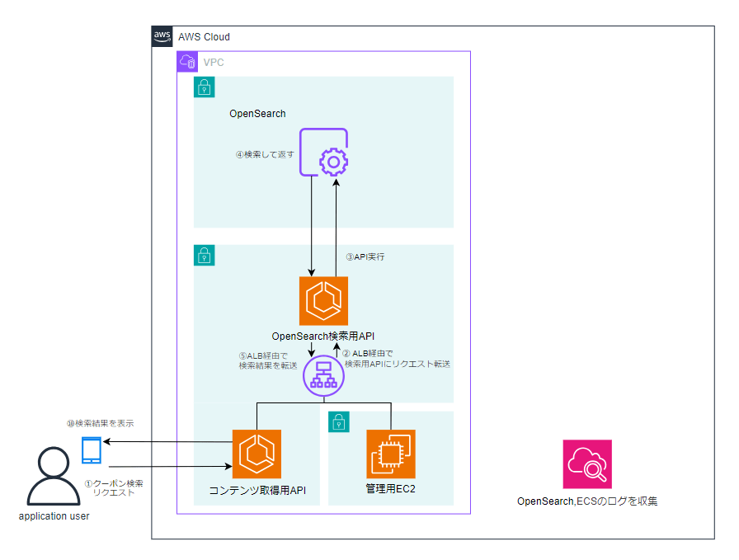
Task: Select the "AWS Cloud" text label
Action: tap(204, 37)
